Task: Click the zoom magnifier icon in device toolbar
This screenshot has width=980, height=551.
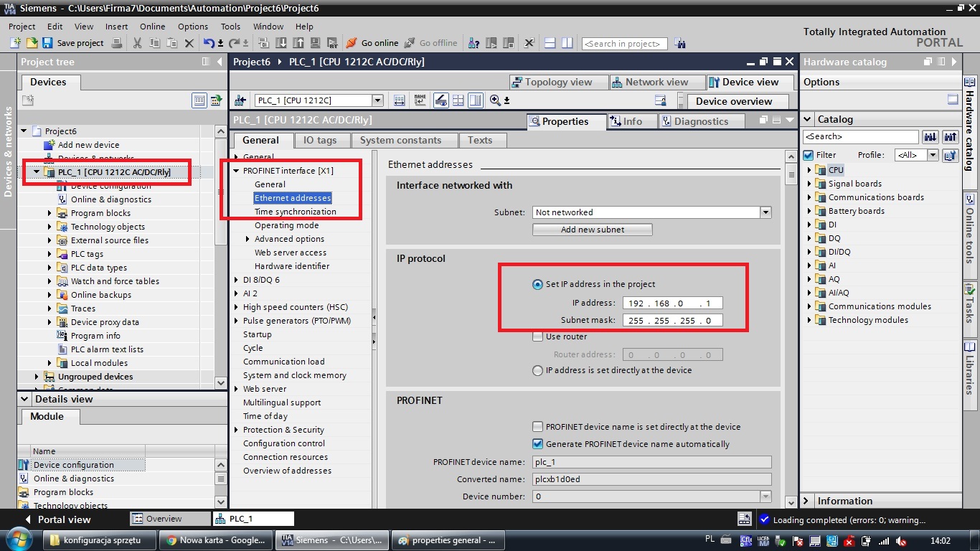Action: 496,100
